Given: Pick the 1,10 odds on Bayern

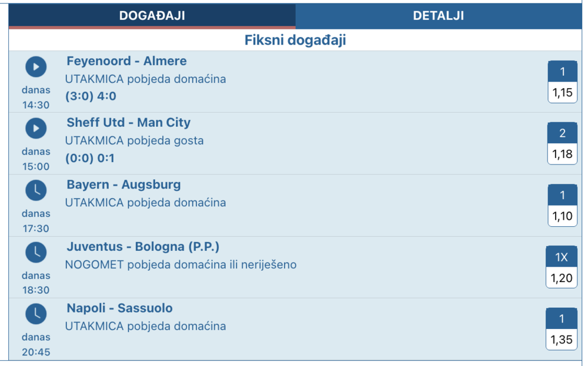Looking at the screenshot, I should tap(562, 216).
